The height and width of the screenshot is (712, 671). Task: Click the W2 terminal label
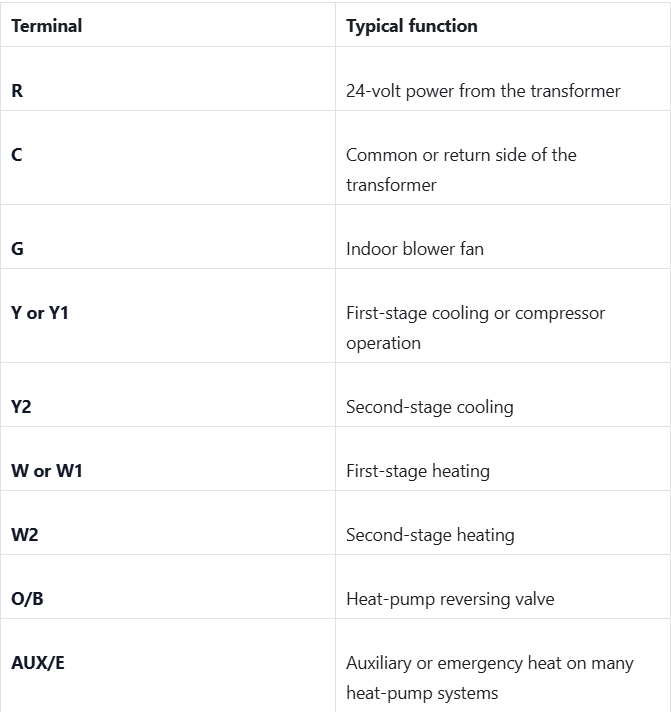coord(25,534)
